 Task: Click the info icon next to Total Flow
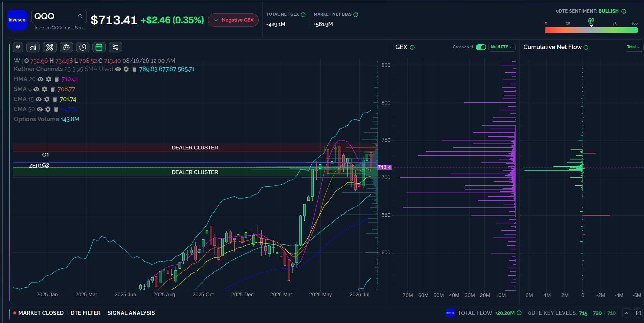[x=519, y=313]
